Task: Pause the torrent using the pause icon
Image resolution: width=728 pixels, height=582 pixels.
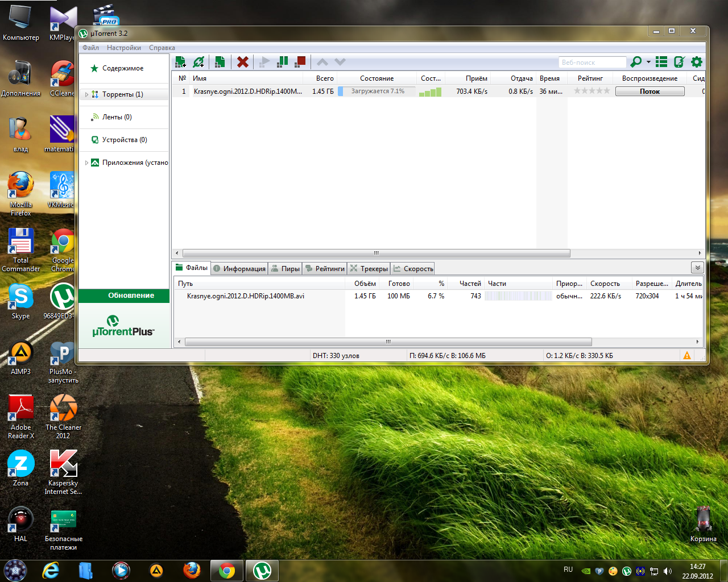Action: [x=282, y=62]
